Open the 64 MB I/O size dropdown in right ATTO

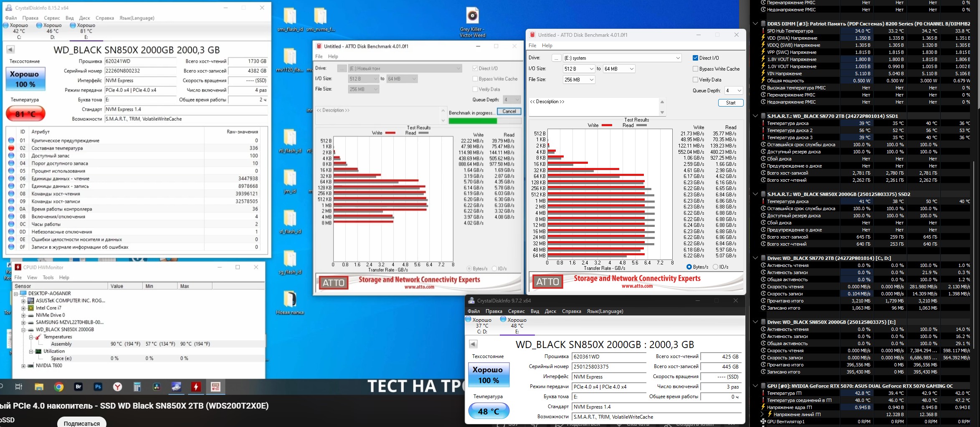(619, 69)
